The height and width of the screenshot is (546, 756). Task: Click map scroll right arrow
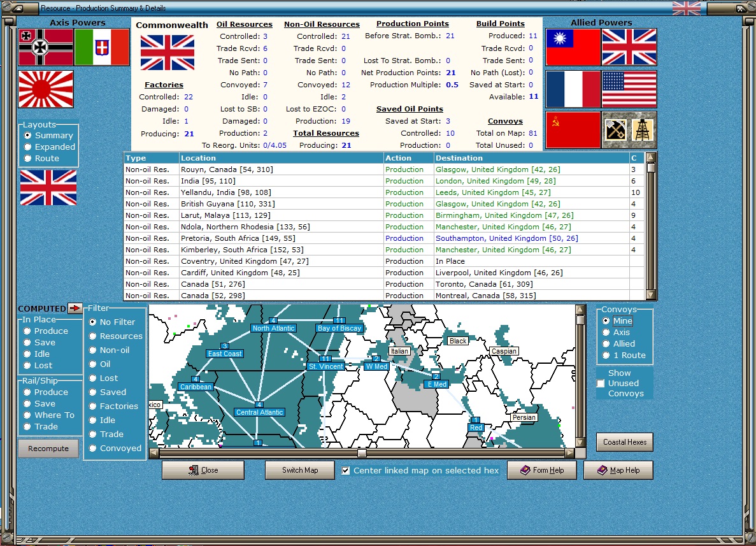click(570, 454)
